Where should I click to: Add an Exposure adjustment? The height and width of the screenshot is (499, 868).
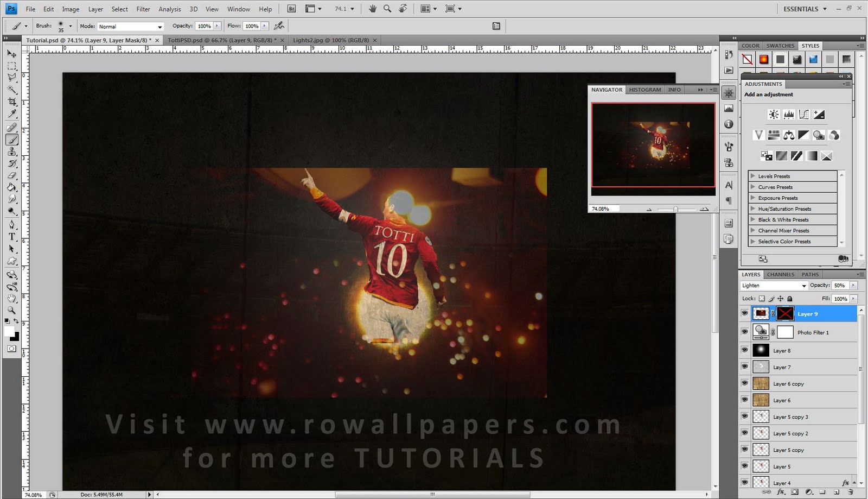pos(819,115)
